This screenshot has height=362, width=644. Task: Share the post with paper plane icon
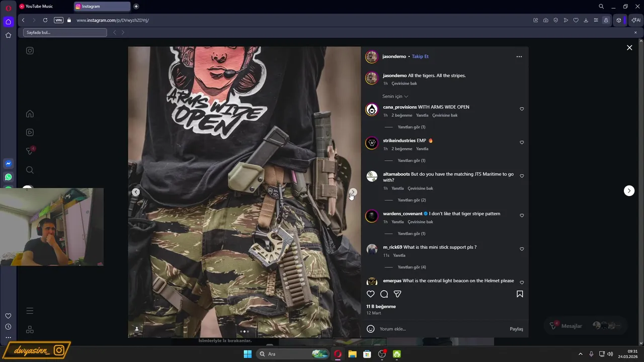point(397,294)
